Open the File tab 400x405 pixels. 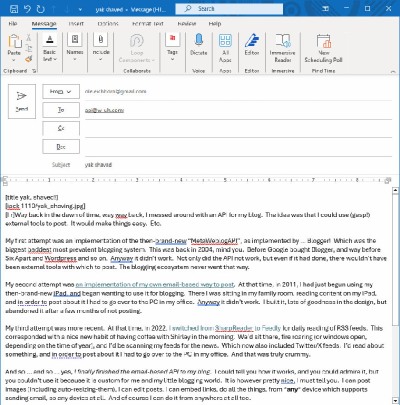13,24
